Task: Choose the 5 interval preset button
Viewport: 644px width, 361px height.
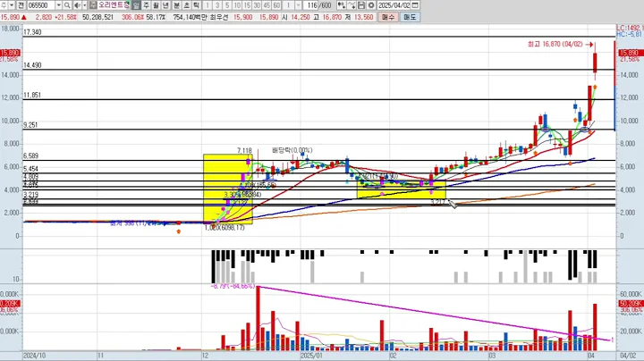Action: tap(227, 5)
